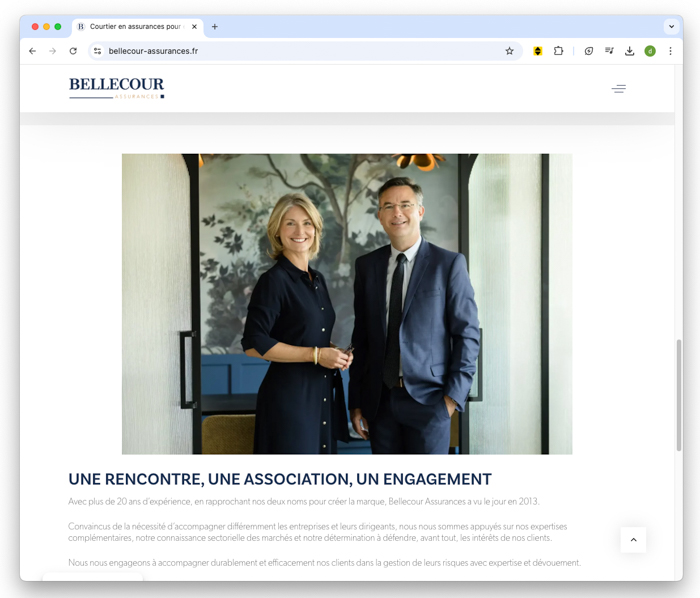Viewport: 700px width, 598px height.
Task: Click the page vertical scrollbar thumb
Action: click(679, 395)
